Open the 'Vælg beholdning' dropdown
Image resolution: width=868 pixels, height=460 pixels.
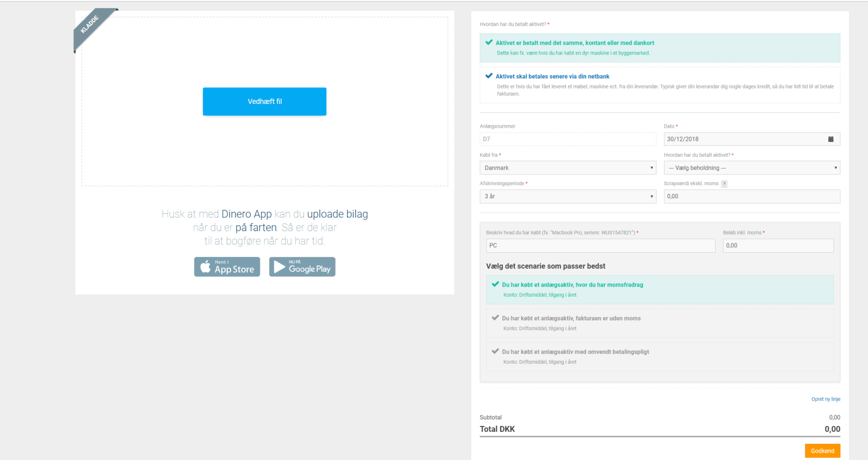(751, 168)
